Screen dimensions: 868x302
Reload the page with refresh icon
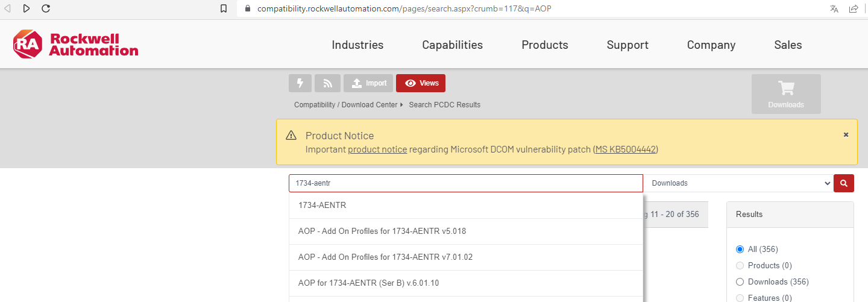click(x=46, y=8)
